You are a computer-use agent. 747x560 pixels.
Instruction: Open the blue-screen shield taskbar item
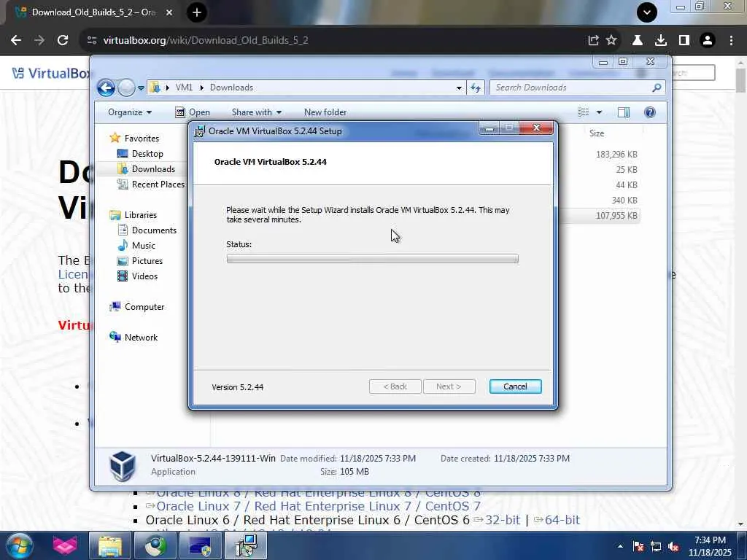point(201,545)
